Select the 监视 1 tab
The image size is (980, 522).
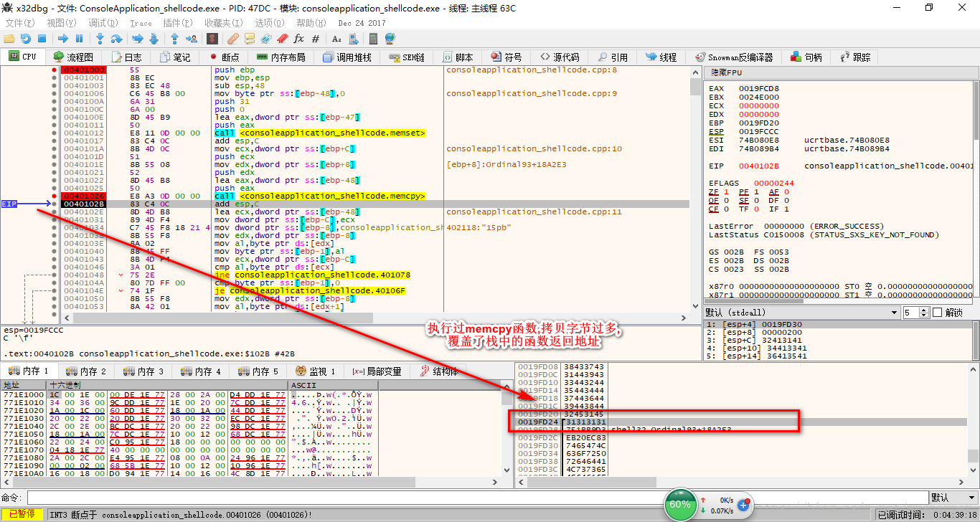tap(316, 371)
